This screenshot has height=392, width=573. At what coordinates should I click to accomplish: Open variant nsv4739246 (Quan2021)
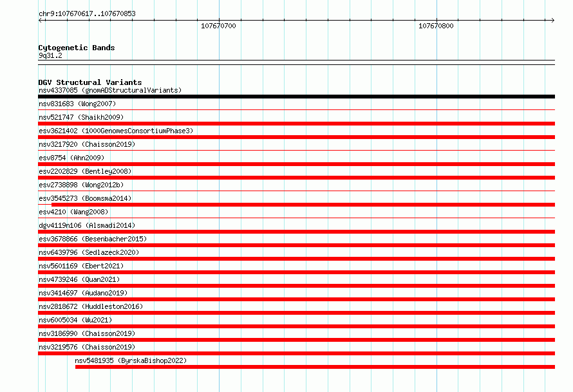coord(79,279)
